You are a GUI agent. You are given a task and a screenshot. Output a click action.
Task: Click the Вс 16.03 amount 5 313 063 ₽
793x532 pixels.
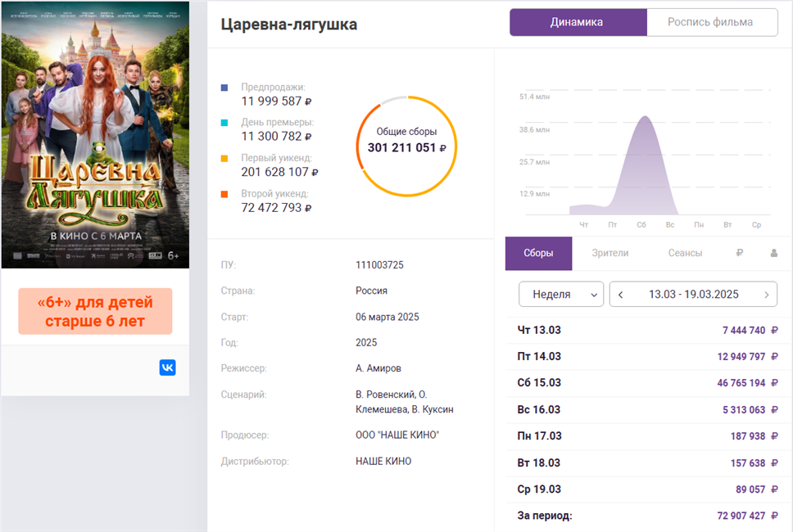coord(750,410)
